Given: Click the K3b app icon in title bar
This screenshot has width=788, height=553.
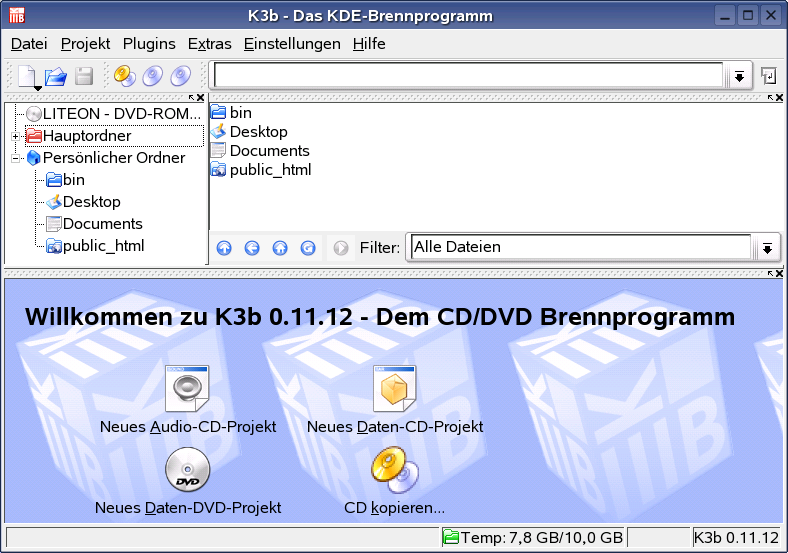Looking at the screenshot, I should [17, 16].
